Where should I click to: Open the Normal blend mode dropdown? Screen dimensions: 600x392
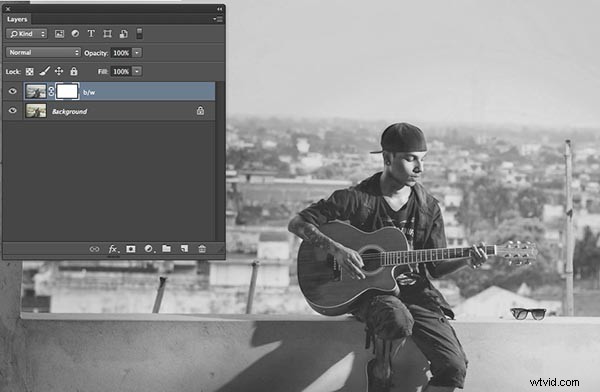point(43,52)
